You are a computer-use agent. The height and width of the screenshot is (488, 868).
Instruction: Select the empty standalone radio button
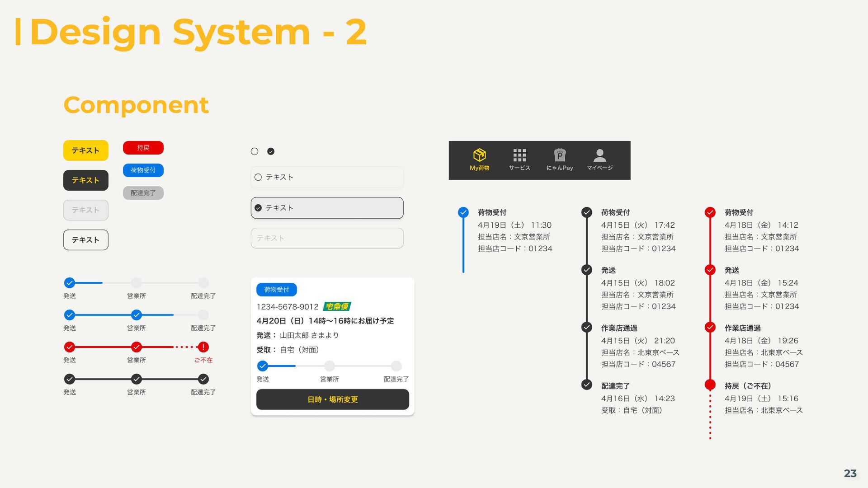click(255, 151)
